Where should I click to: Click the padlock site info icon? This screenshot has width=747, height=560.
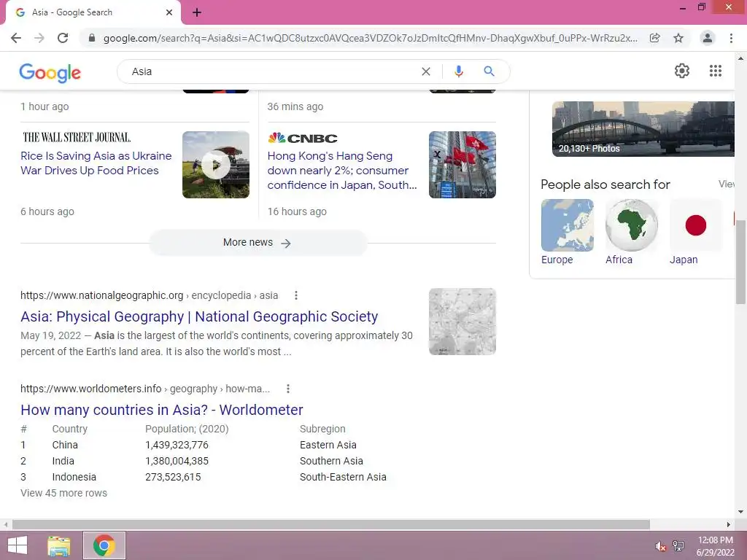click(91, 38)
